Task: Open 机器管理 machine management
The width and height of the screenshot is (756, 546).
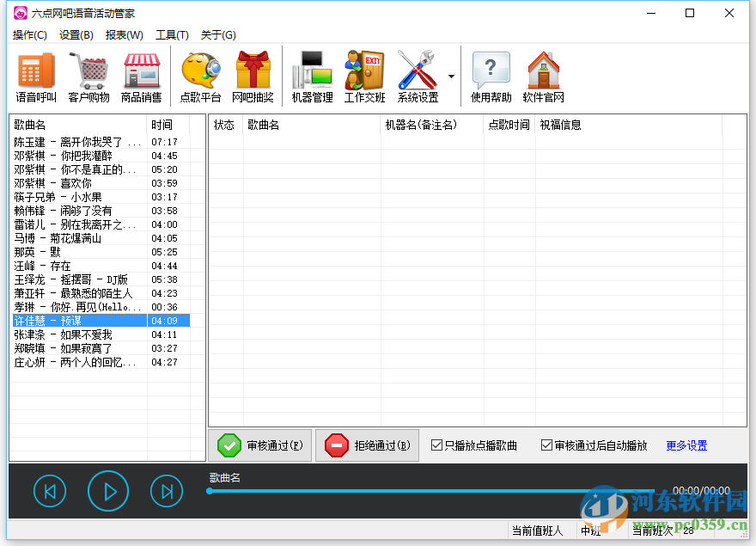Action: click(311, 76)
